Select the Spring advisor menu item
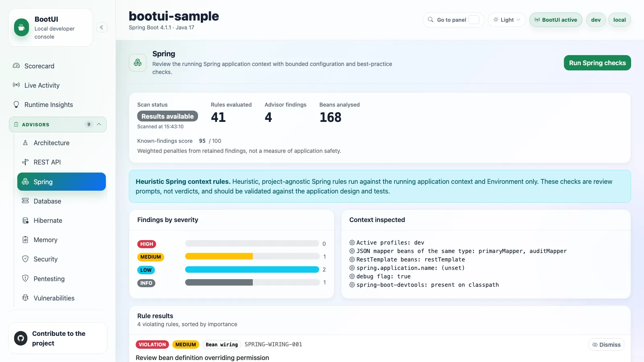 click(62, 181)
